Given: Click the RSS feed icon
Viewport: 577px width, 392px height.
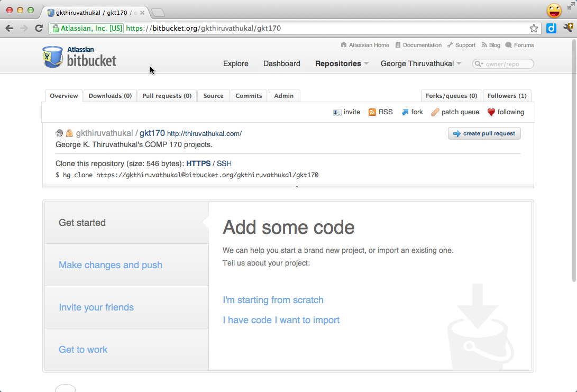Looking at the screenshot, I should (x=372, y=112).
